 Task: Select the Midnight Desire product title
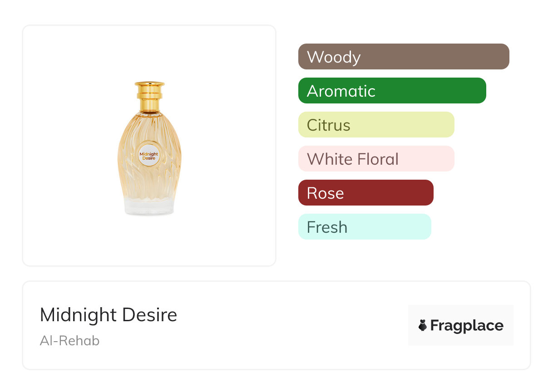click(x=109, y=314)
